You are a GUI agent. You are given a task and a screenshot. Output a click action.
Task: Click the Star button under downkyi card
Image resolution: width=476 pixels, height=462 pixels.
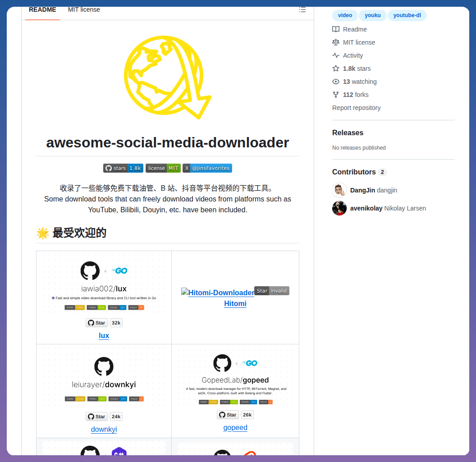pyautogui.click(x=96, y=416)
